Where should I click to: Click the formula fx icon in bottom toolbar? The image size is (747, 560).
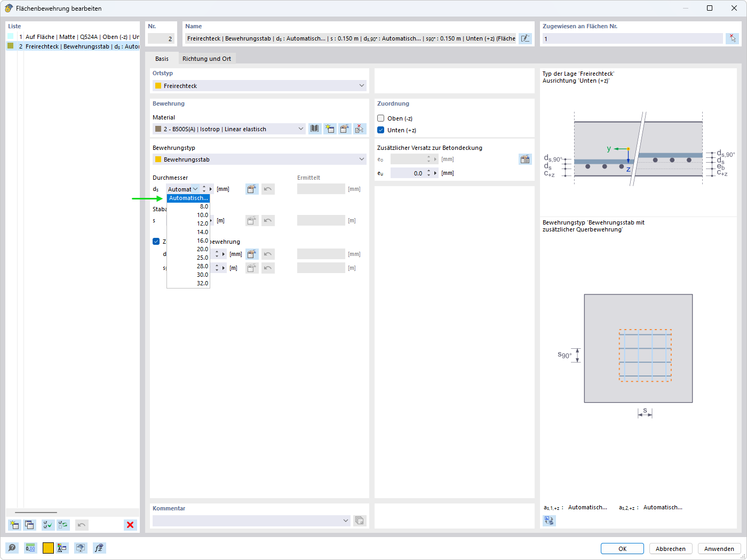coord(99,548)
